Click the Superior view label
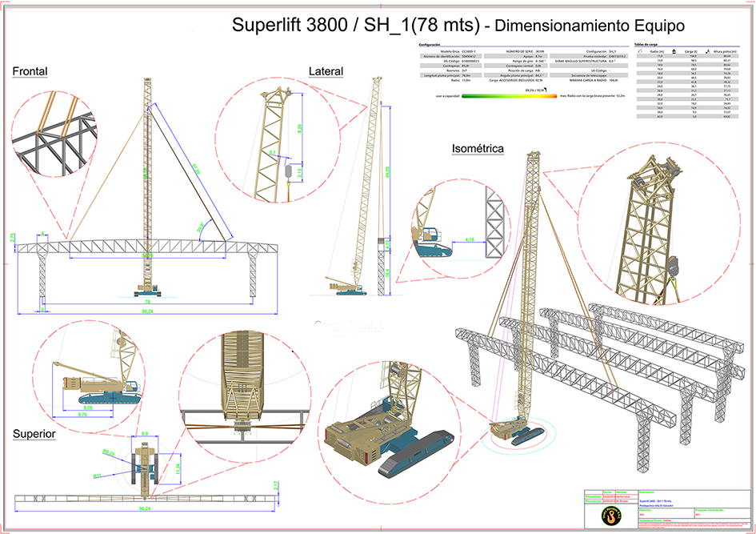756x534 pixels. (34, 434)
